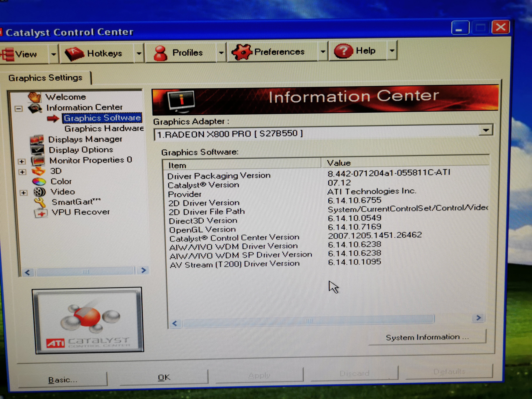Switch to the Graphics Settings tab
This screenshot has height=399, width=532.
[45, 78]
